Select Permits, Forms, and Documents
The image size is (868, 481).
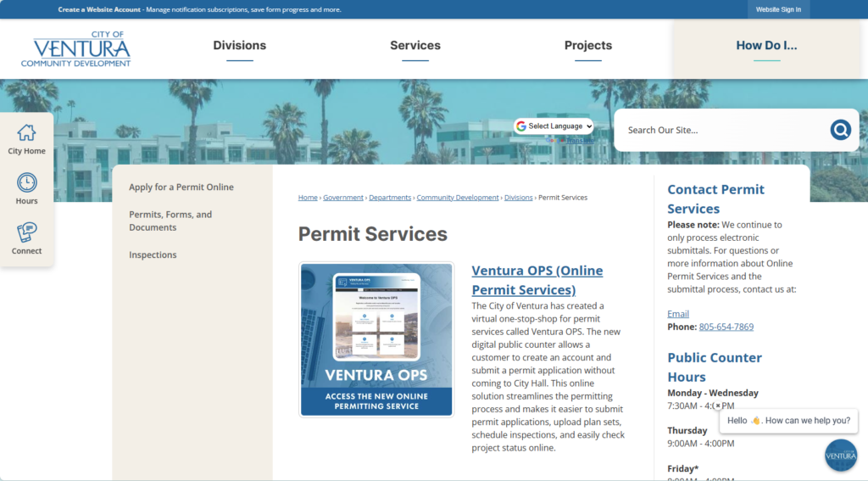coord(170,221)
